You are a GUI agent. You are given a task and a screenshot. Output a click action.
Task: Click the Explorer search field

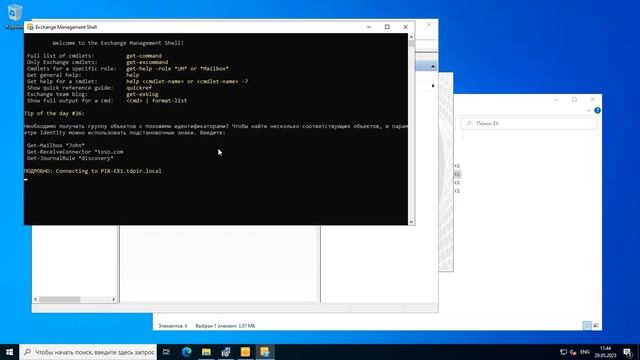[x=529, y=123]
